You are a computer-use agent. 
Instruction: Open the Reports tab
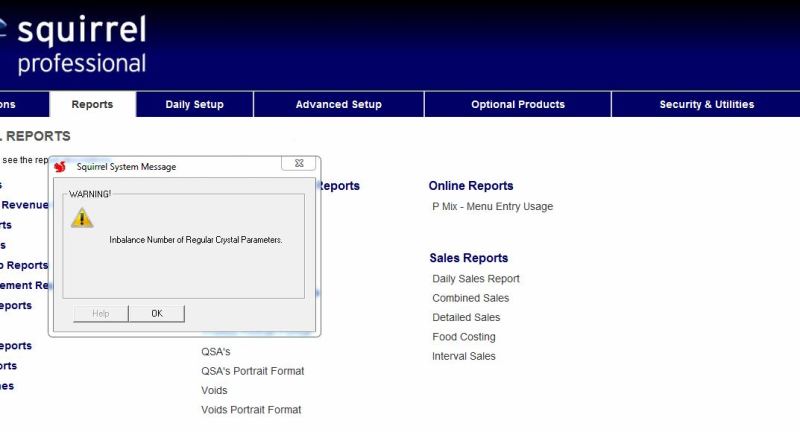click(x=92, y=105)
